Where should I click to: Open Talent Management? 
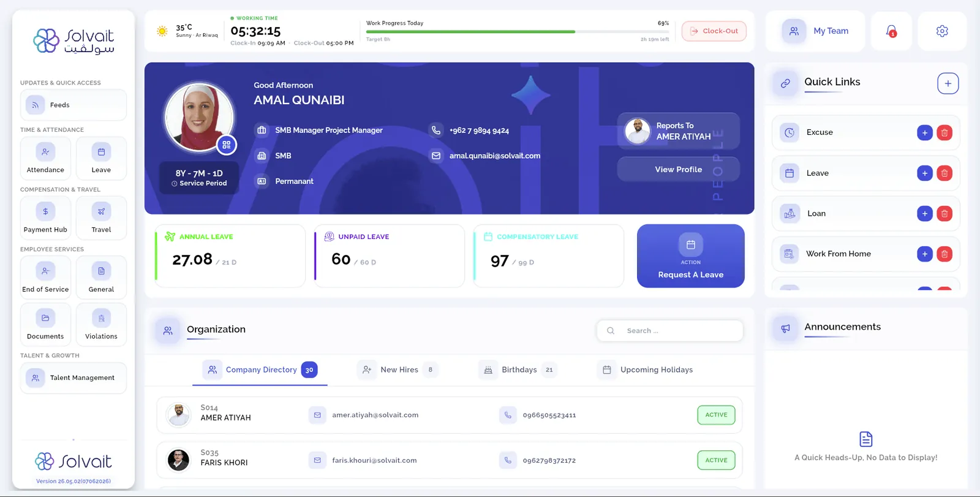[x=73, y=378]
